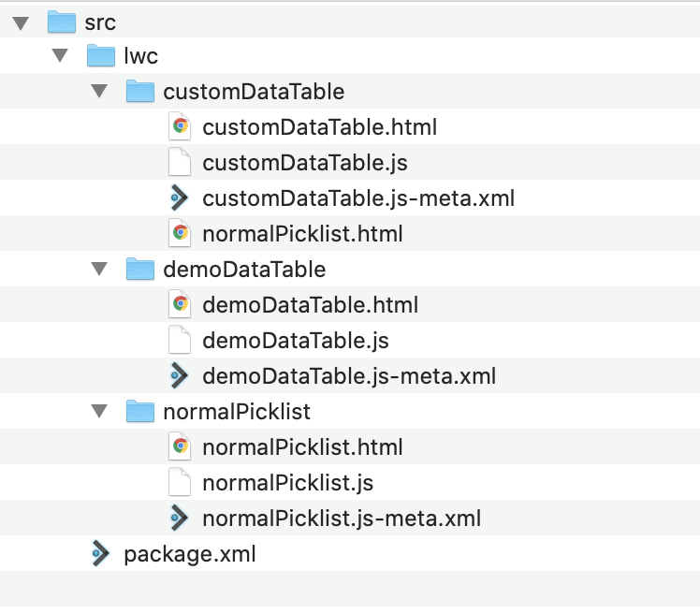The height and width of the screenshot is (614, 700).
Task: Click blank file icon of customDataTable.js
Action: pos(180,162)
